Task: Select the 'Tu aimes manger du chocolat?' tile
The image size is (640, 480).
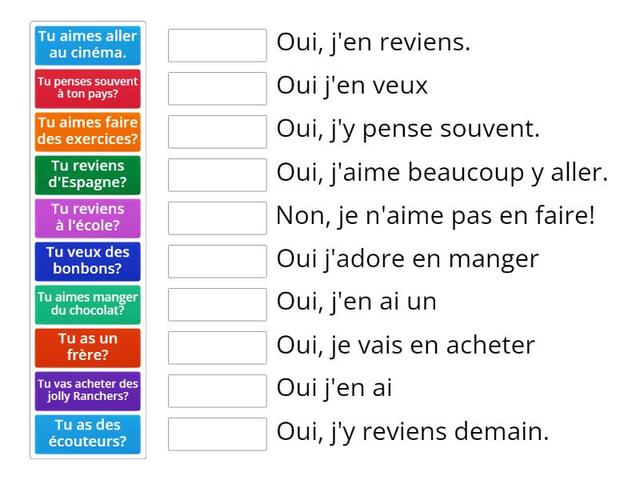Action: coord(88,304)
